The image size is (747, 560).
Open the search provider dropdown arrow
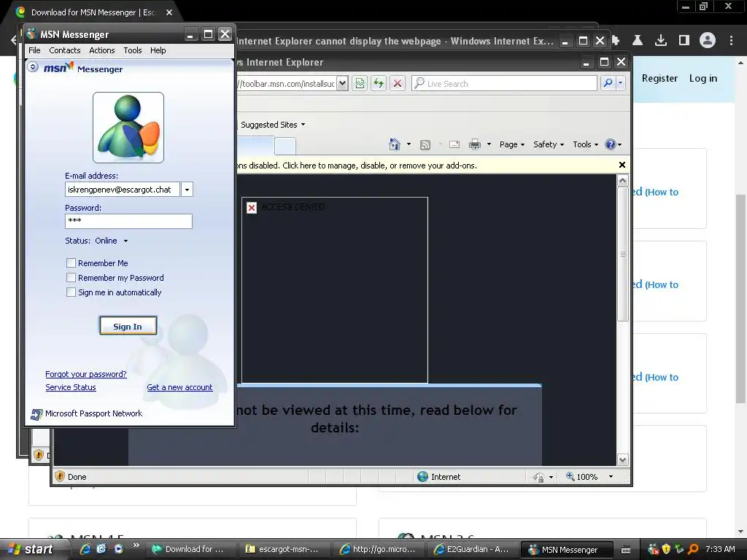(620, 83)
